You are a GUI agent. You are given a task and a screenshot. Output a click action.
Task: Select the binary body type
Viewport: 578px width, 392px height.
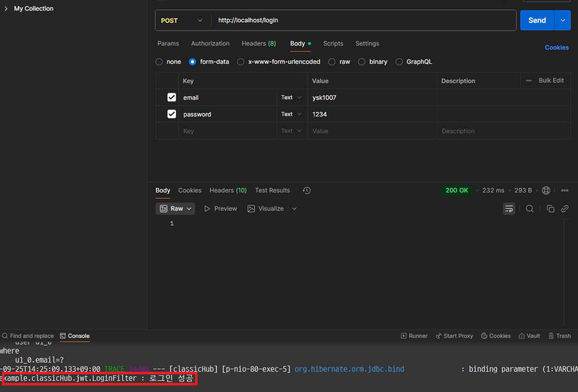(362, 62)
